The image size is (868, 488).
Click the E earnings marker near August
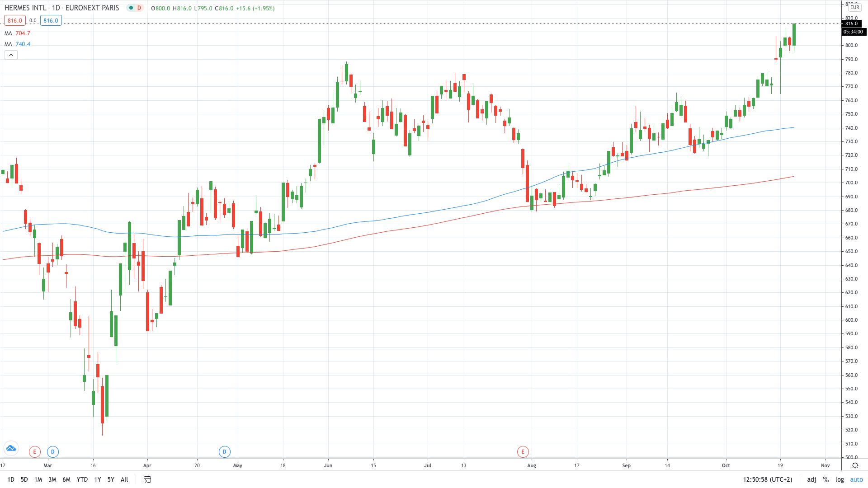coord(523,451)
